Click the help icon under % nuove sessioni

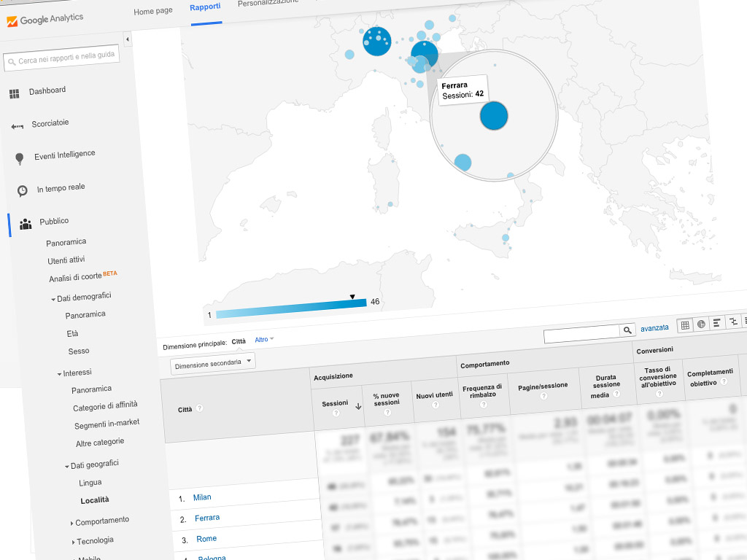pos(387,412)
